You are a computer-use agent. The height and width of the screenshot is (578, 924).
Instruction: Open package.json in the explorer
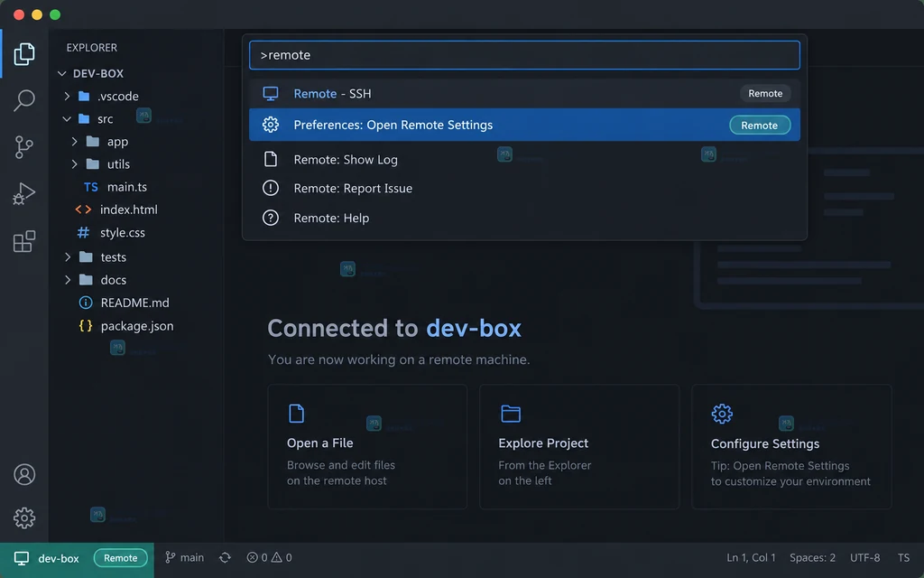pos(137,325)
